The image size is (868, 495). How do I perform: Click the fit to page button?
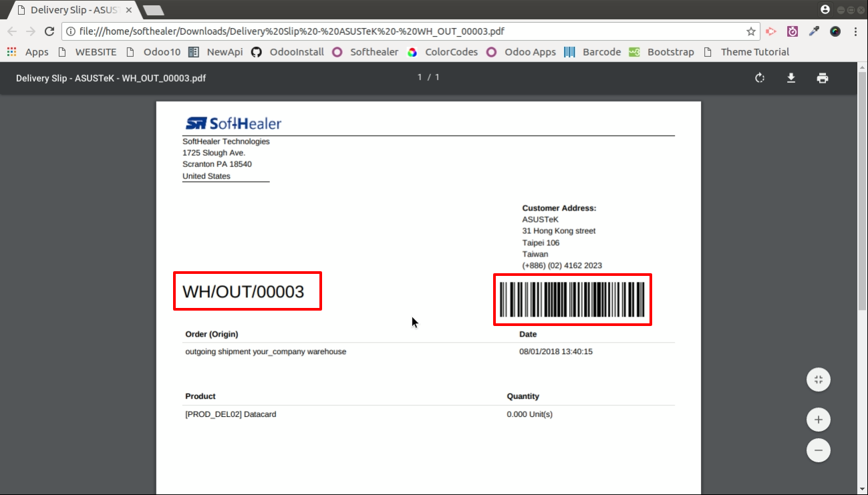pos(819,380)
